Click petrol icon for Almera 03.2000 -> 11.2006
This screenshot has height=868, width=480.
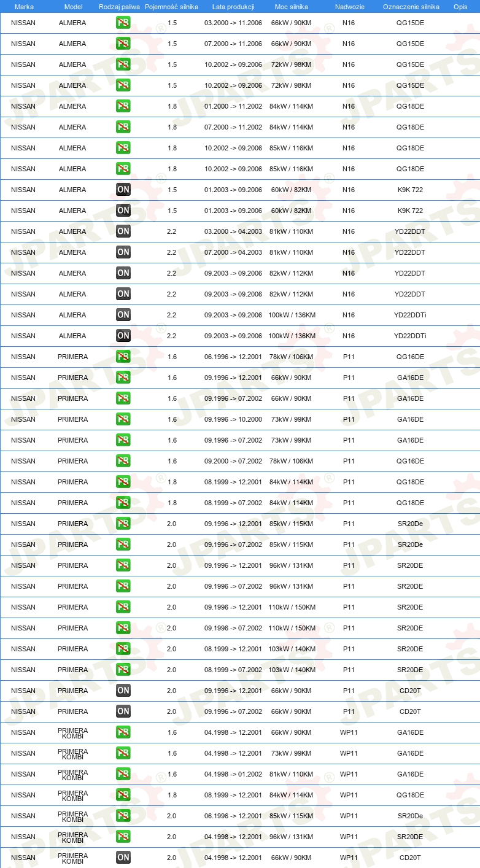(123, 23)
